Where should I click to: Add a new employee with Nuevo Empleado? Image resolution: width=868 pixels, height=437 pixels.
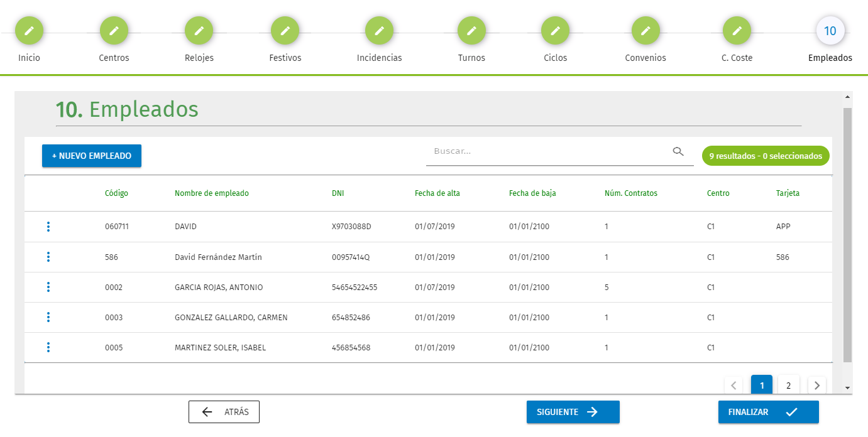[92, 156]
